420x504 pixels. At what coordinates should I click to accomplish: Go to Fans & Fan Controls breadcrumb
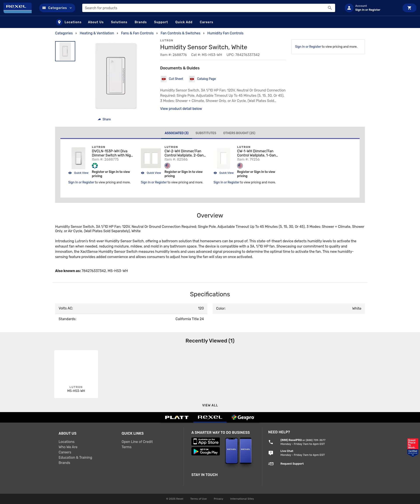click(x=137, y=33)
